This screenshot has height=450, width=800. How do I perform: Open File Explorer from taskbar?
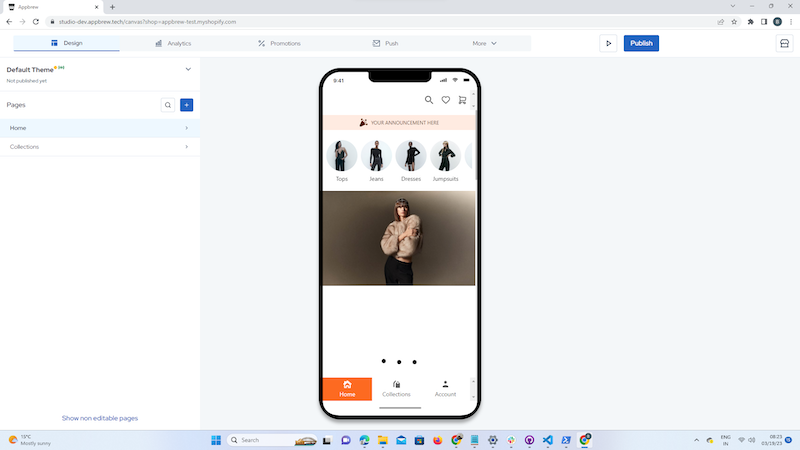point(383,440)
